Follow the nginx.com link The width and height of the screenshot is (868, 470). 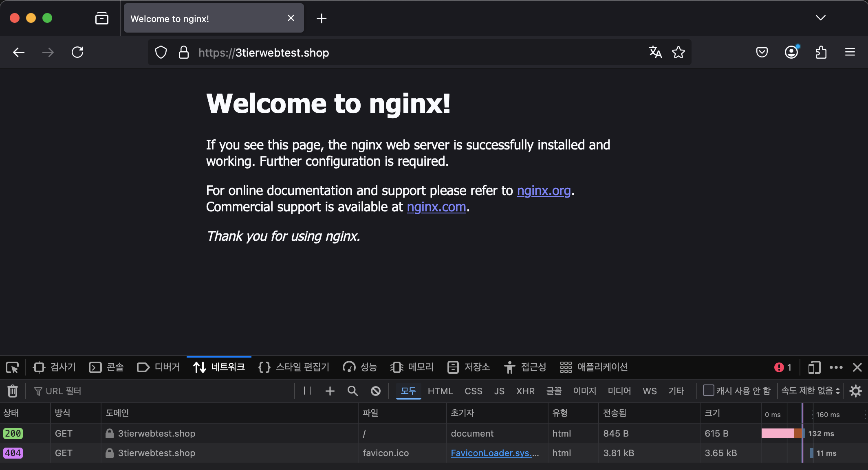point(436,207)
